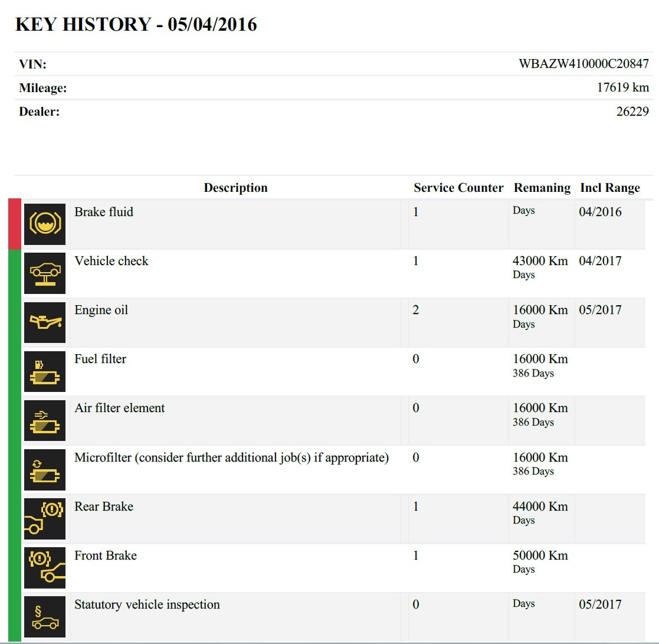Click the Brake fluid warning icon

coord(45,224)
